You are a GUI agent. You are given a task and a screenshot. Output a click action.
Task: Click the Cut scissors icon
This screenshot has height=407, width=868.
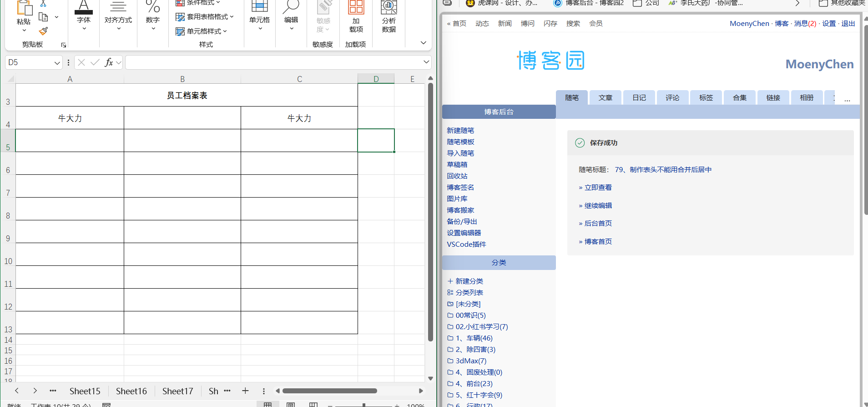[43, 4]
